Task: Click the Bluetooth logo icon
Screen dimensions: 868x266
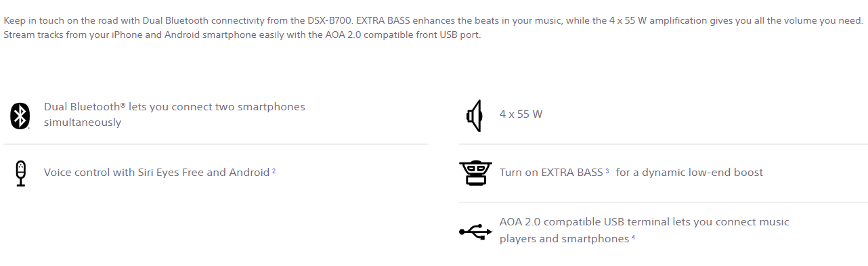Action: (x=20, y=115)
